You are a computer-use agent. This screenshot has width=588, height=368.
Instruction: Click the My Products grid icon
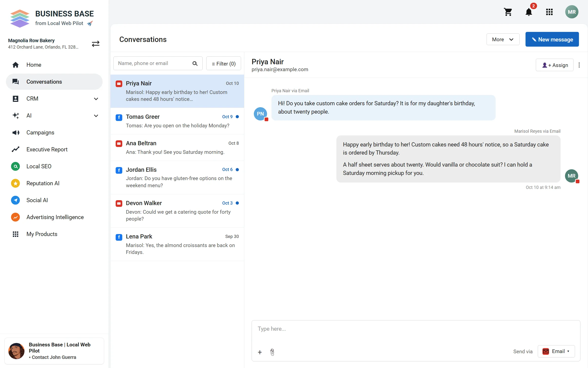(15, 234)
